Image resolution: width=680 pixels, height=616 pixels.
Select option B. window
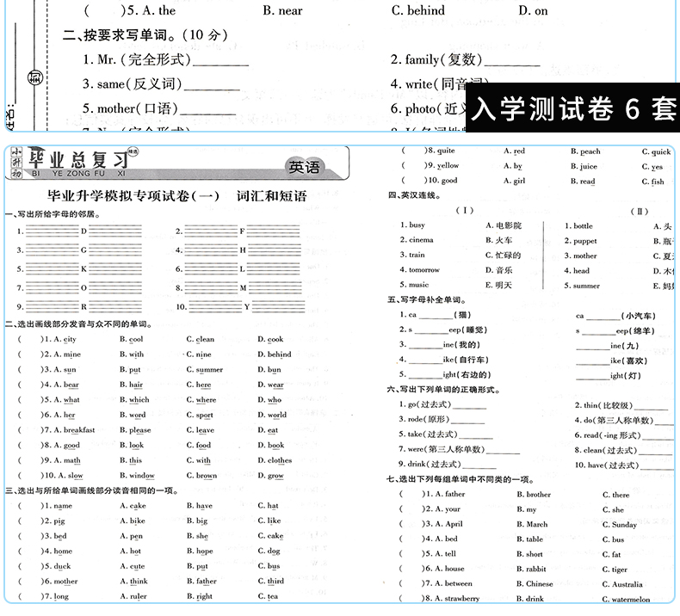[137, 476]
